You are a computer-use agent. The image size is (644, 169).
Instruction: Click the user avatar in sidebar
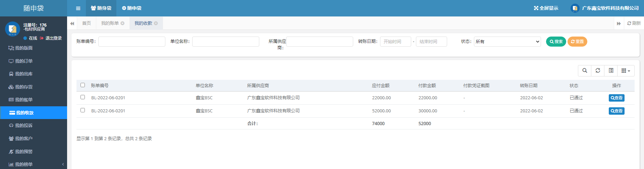tap(12, 29)
